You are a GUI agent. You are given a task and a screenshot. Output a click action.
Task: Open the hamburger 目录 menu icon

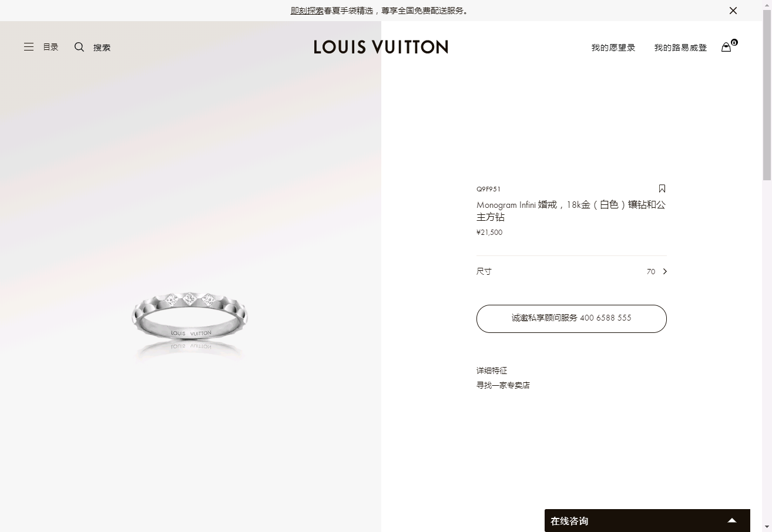28,47
